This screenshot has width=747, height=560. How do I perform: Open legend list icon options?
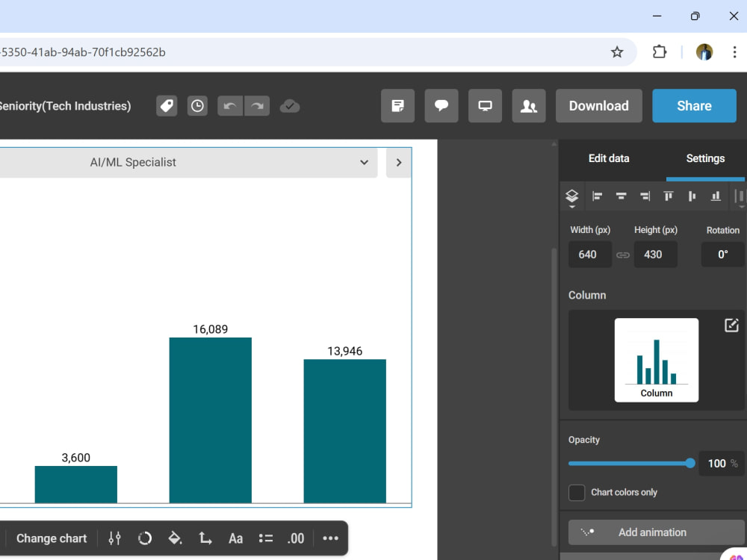266,538
